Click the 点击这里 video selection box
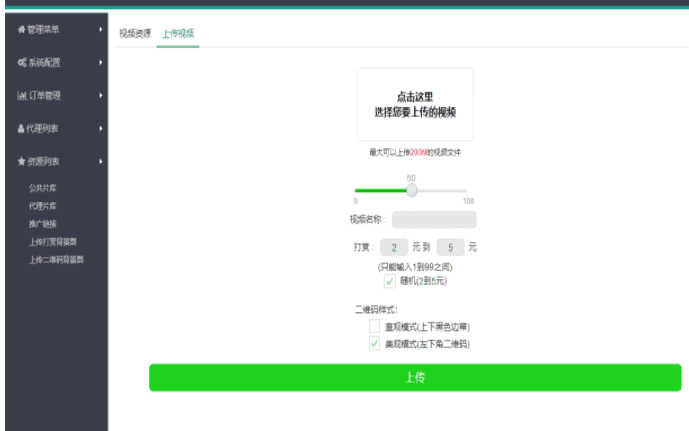The image size is (689, 431). [415, 104]
